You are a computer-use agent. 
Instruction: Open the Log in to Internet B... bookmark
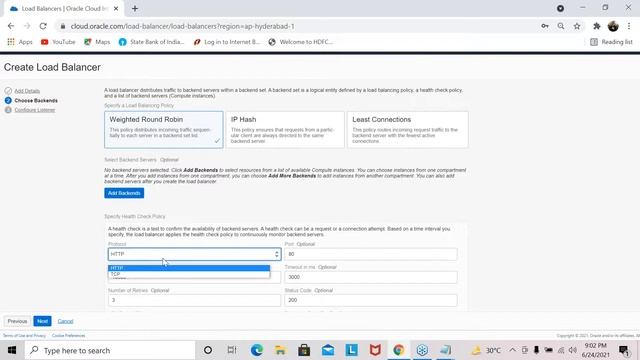227,42
